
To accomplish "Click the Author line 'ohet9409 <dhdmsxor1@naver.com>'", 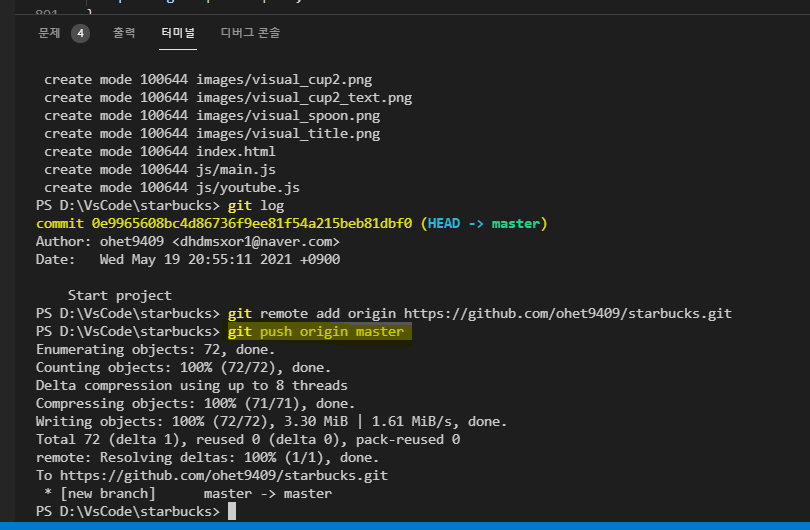I will coord(188,242).
